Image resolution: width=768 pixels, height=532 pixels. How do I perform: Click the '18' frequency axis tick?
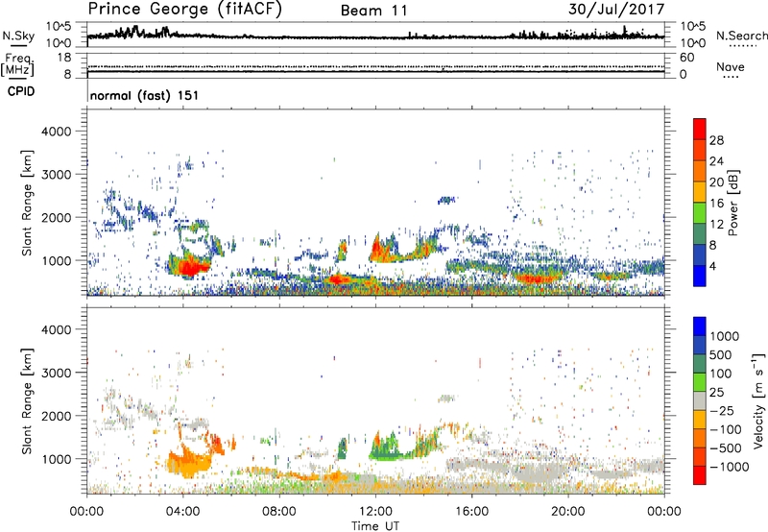coord(63,58)
